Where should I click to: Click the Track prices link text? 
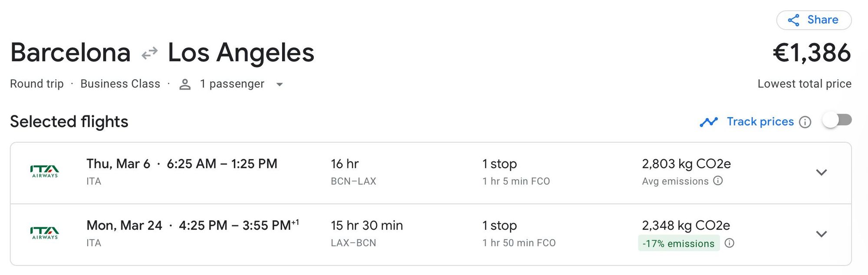[760, 121]
